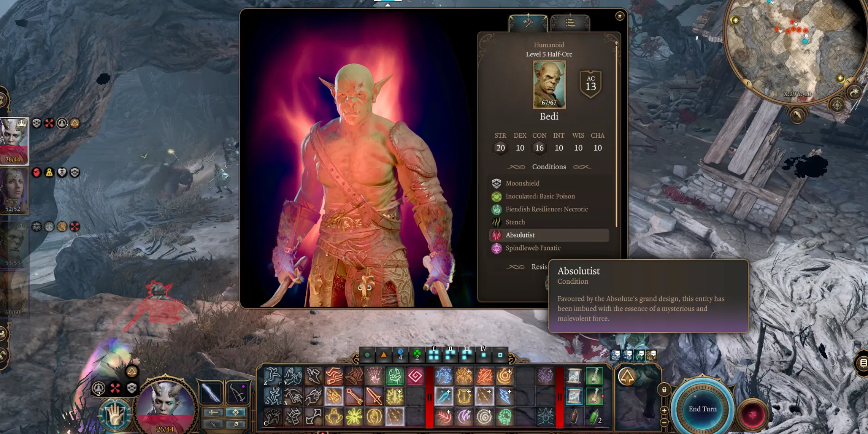This screenshot has height=434, width=868.
Task: Select the Moonshield condition icon
Action: click(x=496, y=183)
